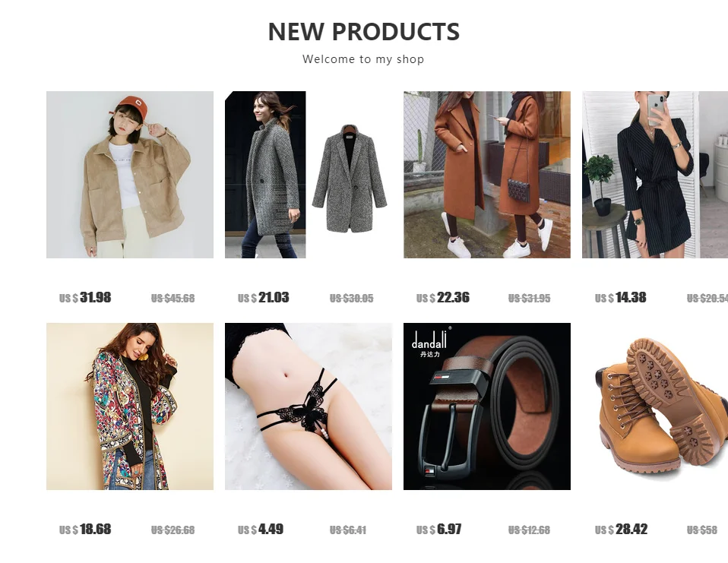
Task: Open the black pinstripe blazer dress image
Action: point(655,175)
